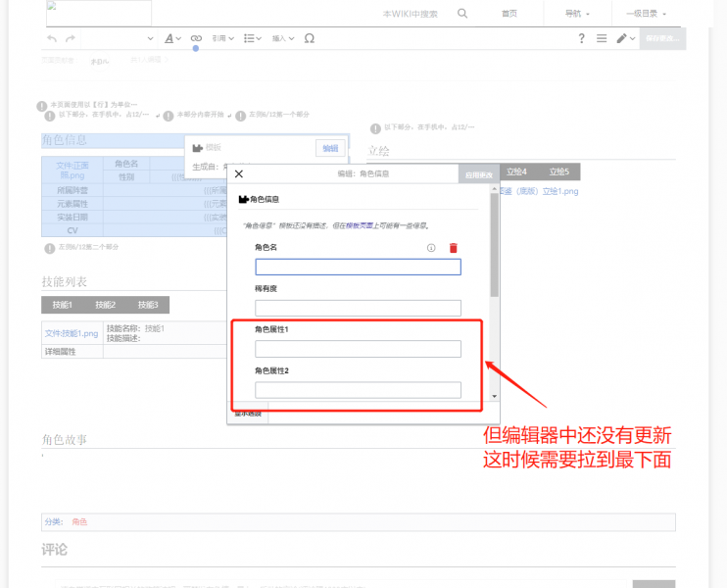Open the text style A menu
This screenshot has height=588, width=727.
172,38
